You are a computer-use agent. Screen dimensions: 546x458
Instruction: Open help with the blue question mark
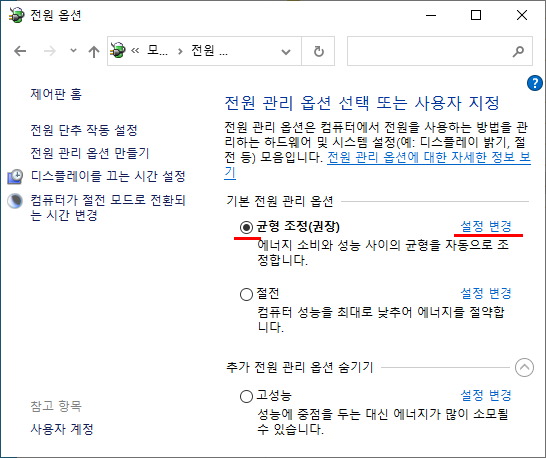click(x=535, y=83)
